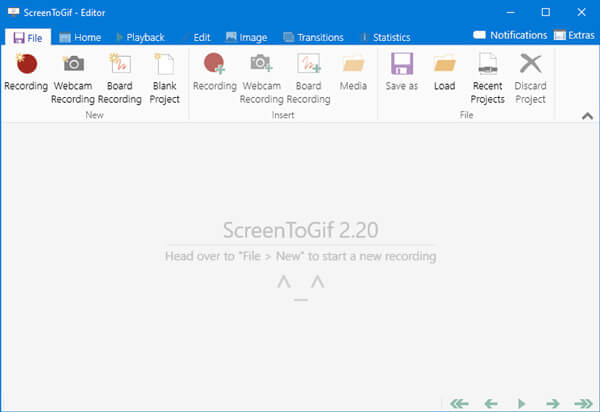
Task: Click the Save as floppy icon
Action: coord(402,64)
